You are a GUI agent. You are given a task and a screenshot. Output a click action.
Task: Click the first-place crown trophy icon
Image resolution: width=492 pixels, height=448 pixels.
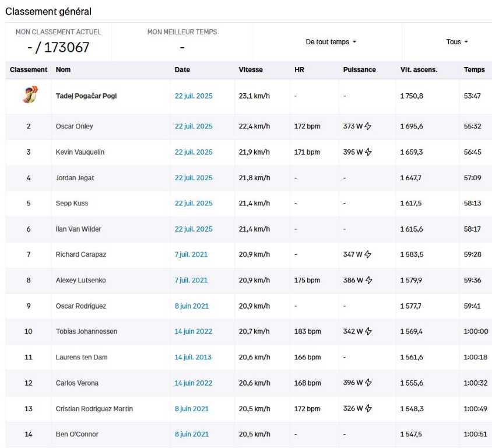tap(30, 94)
